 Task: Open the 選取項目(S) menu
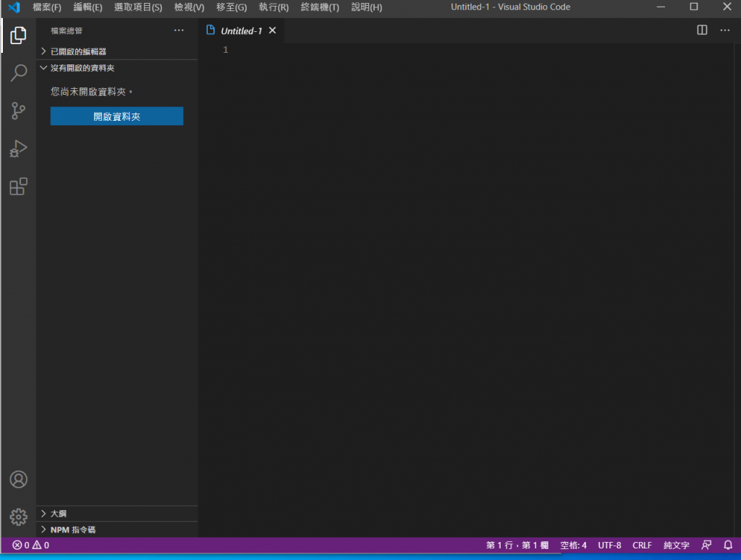138,7
